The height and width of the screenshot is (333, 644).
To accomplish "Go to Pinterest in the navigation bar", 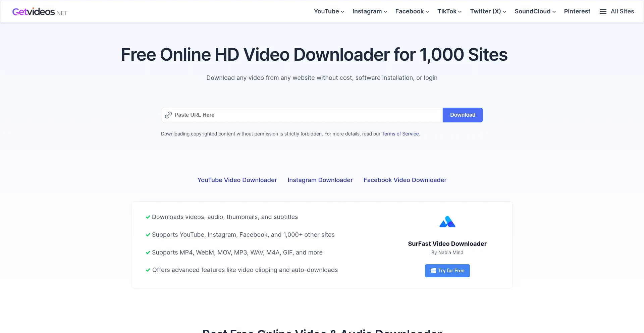I will [577, 11].
